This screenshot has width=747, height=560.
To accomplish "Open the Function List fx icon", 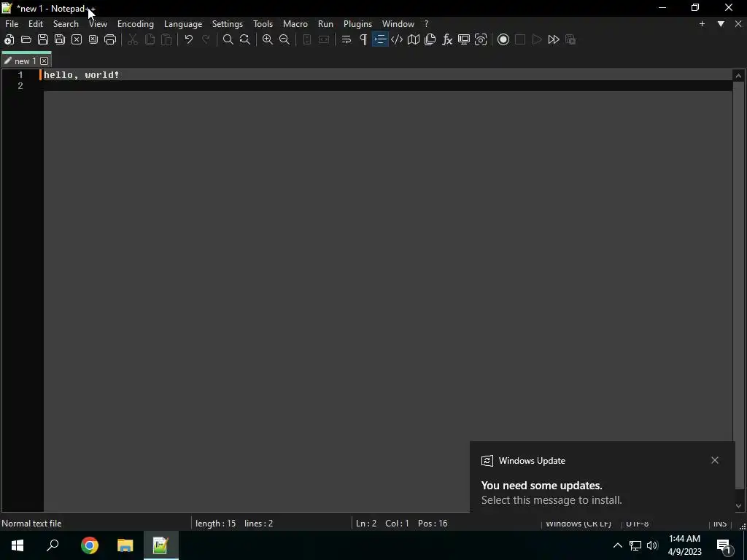I will 447,39.
